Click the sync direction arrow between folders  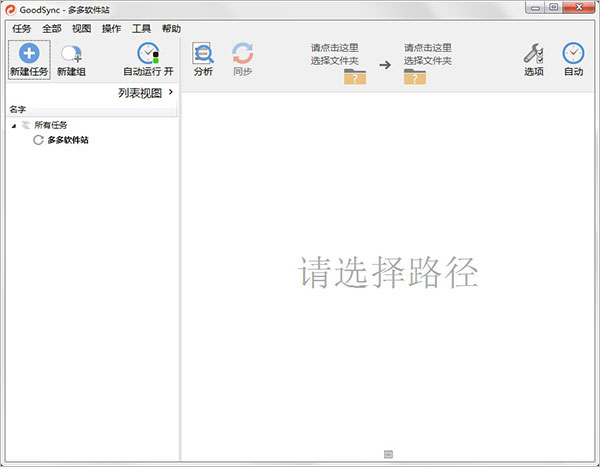pyautogui.click(x=385, y=64)
